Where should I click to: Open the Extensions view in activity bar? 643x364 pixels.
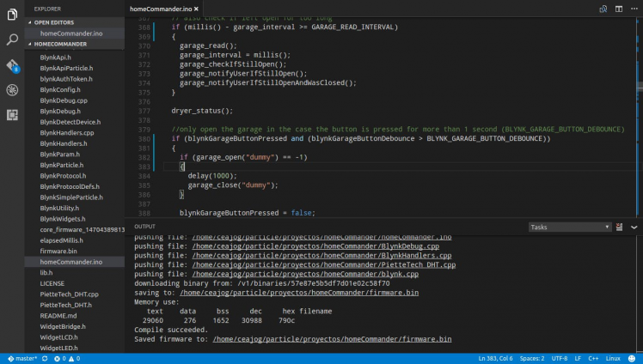[x=12, y=114]
